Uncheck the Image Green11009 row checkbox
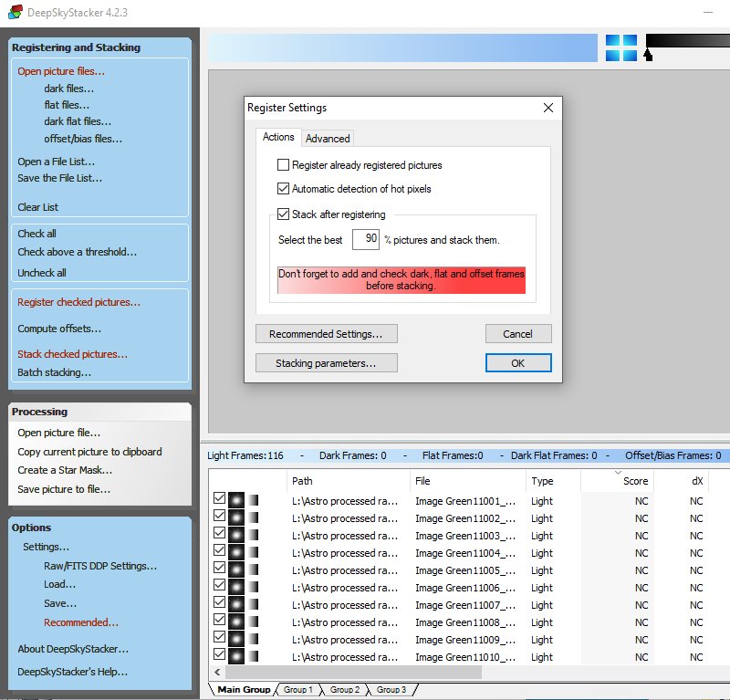The image size is (730, 700). click(219, 637)
